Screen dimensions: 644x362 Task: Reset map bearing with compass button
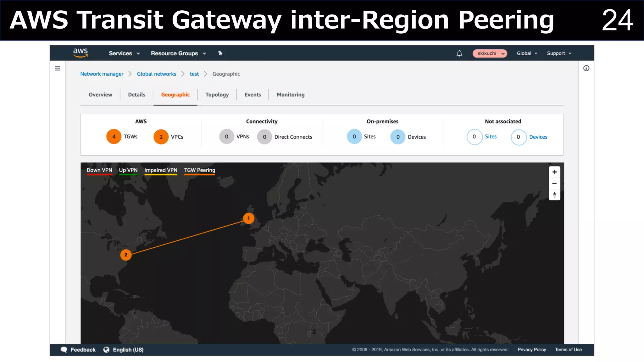pyautogui.click(x=554, y=195)
